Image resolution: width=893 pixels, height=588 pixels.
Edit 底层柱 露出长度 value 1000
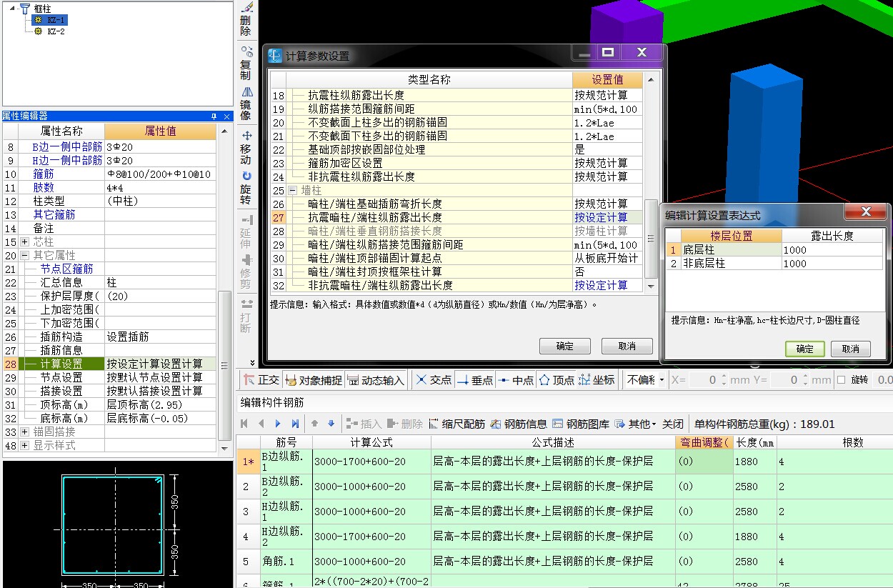click(832, 250)
